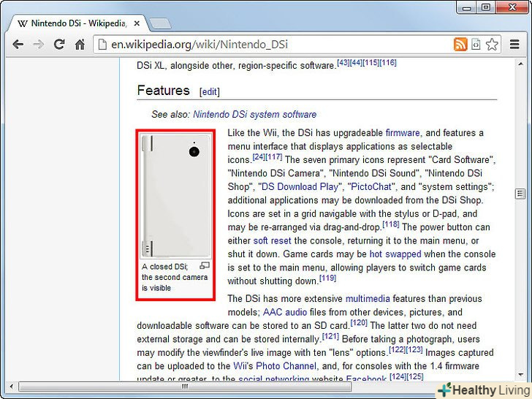Open the browser home page
Image resolution: width=532 pixels, height=399 pixels.
click(80, 45)
